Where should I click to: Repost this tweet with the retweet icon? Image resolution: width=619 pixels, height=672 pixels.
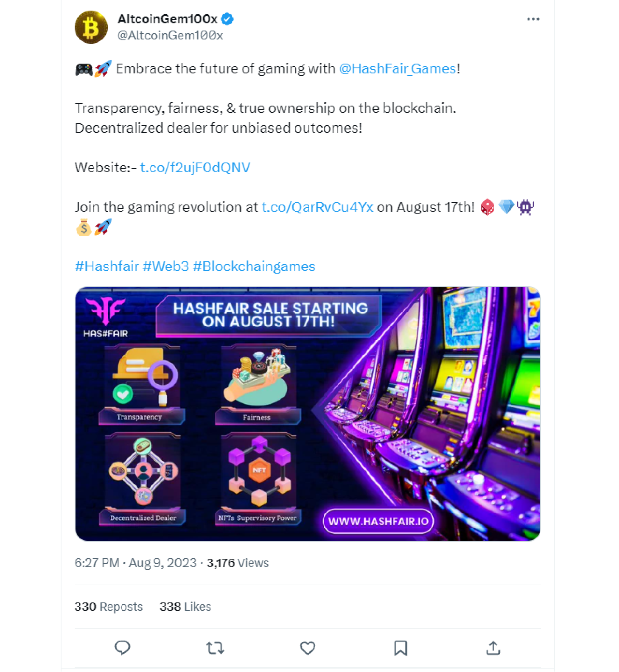215,648
